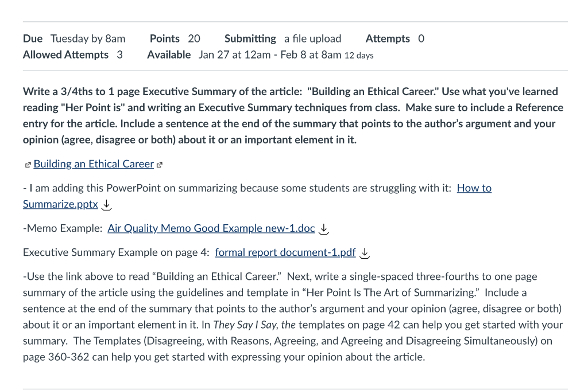Click the 12 days availability note
Viewport: 588px width, 390px height.
coord(359,56)
